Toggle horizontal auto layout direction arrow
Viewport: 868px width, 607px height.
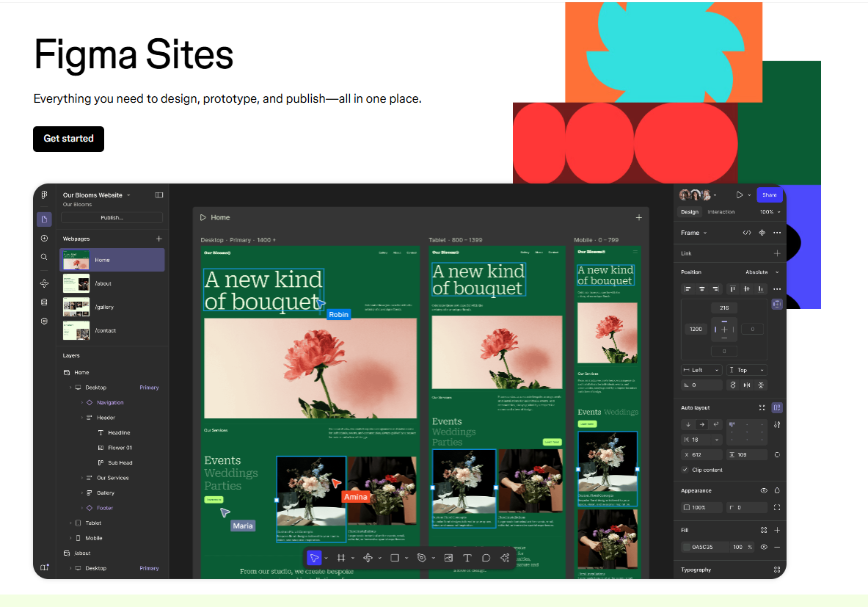click(x=702, y=424)
